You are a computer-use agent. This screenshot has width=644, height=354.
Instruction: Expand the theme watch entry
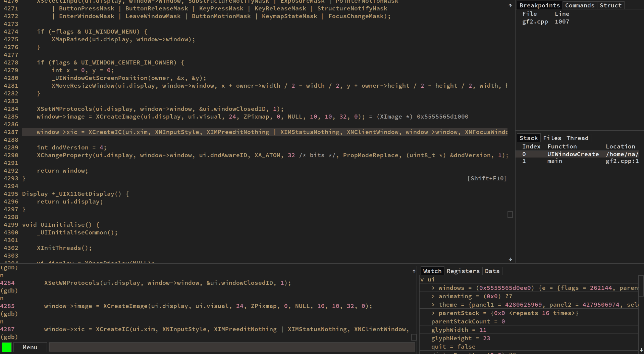click(433, 305)
